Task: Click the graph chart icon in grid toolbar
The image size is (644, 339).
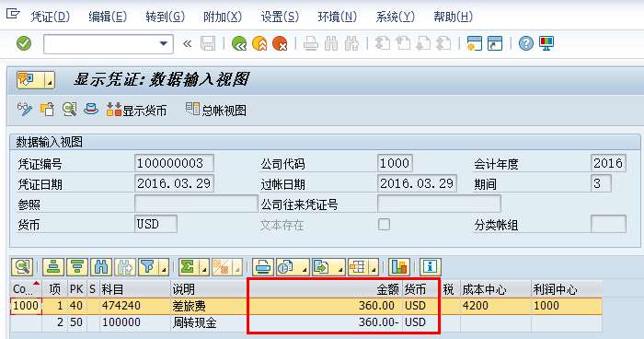Action: (x=399, y=267)
